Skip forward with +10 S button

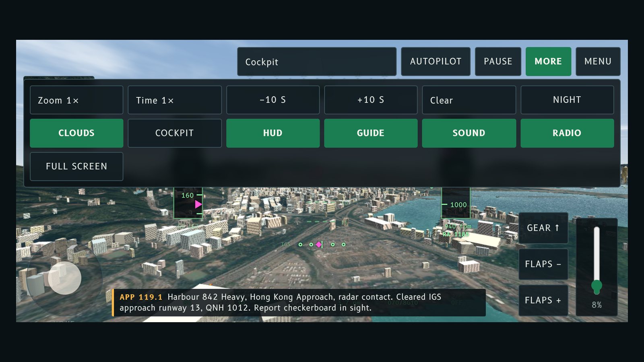point(371,100)
